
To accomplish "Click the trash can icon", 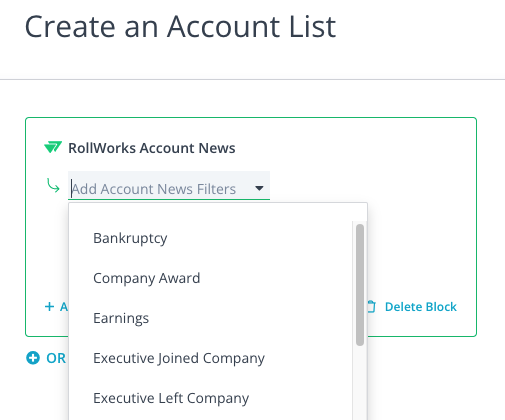I will coord(371,307).
